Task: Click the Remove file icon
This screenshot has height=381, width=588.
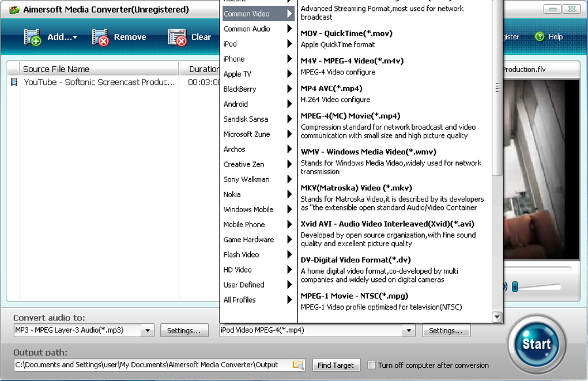Action: [x=100, y=37]
